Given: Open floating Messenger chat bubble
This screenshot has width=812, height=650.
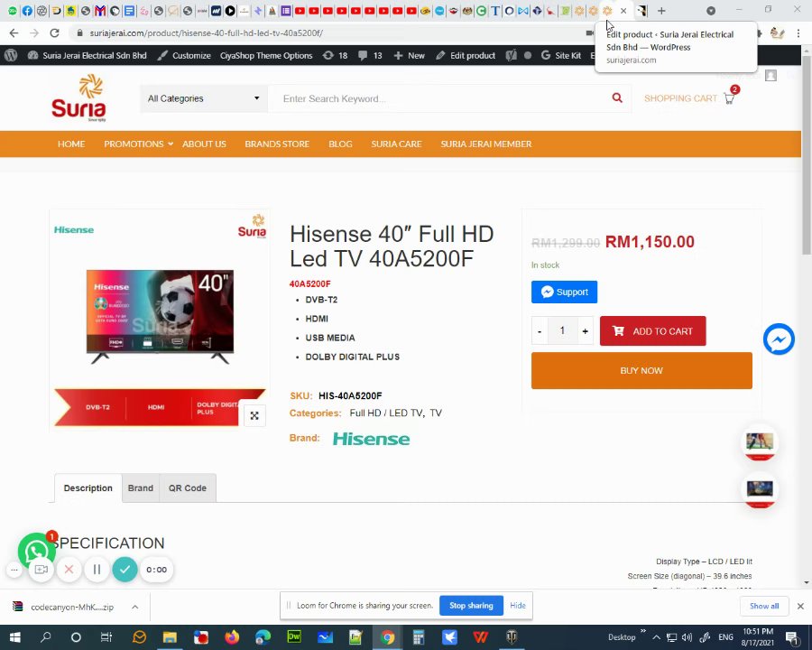Looking at the screenshot, I should point(779,339).
